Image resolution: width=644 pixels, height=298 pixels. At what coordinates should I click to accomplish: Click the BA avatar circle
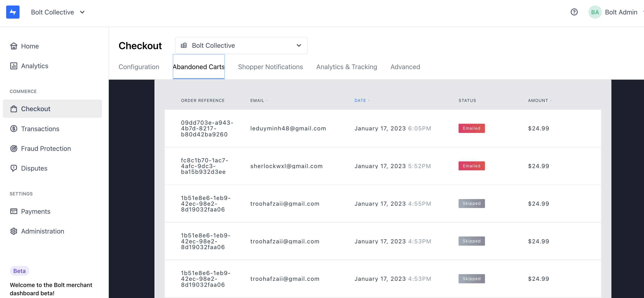(595, 12)
